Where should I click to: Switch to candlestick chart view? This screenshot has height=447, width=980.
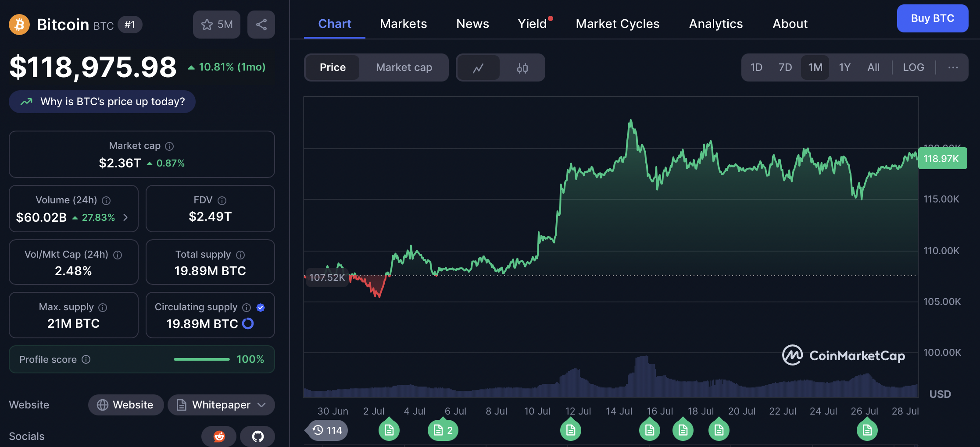coord(522,67)
